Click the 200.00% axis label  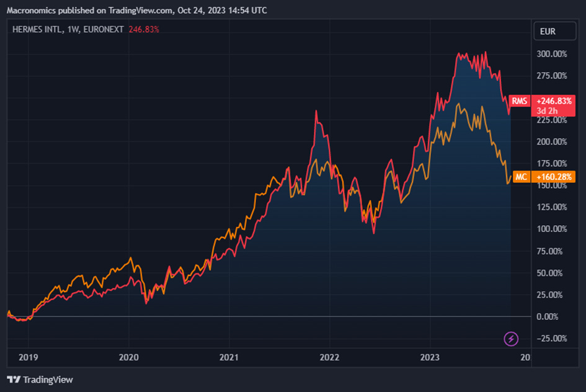(x=552, y=141)
